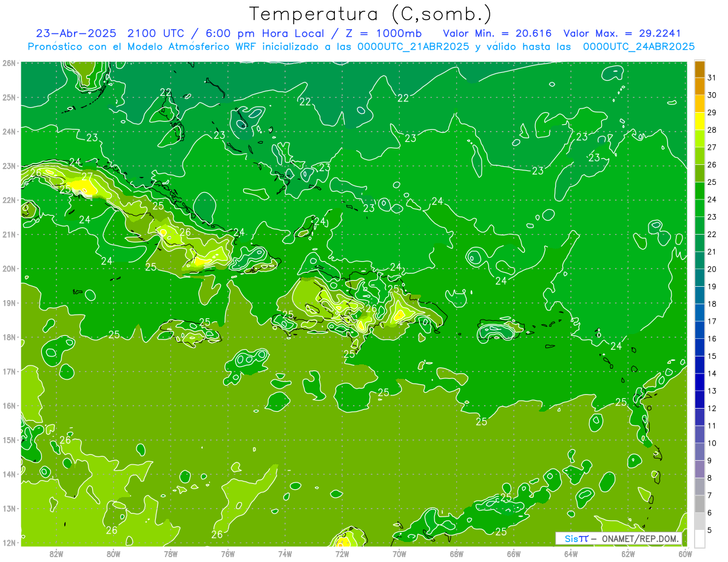Click the "8" label on the color scale

(x=710, y=478)
